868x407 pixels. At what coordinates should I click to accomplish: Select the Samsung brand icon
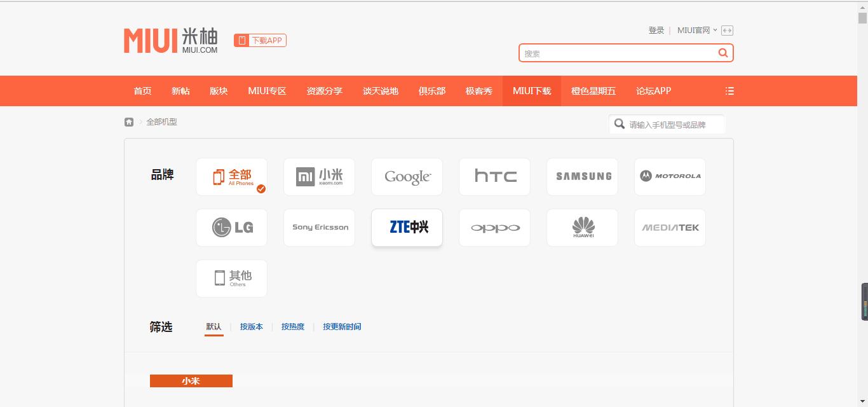point(581,176)
